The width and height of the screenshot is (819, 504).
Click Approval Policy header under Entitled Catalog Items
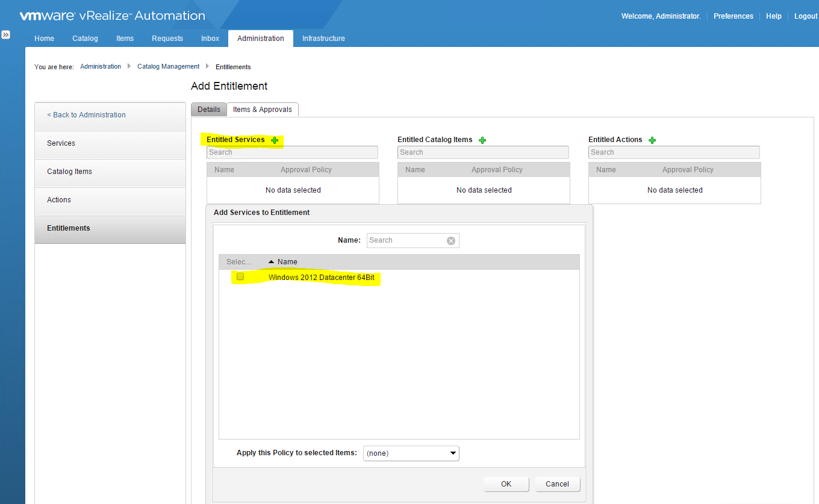pos(497,170)
